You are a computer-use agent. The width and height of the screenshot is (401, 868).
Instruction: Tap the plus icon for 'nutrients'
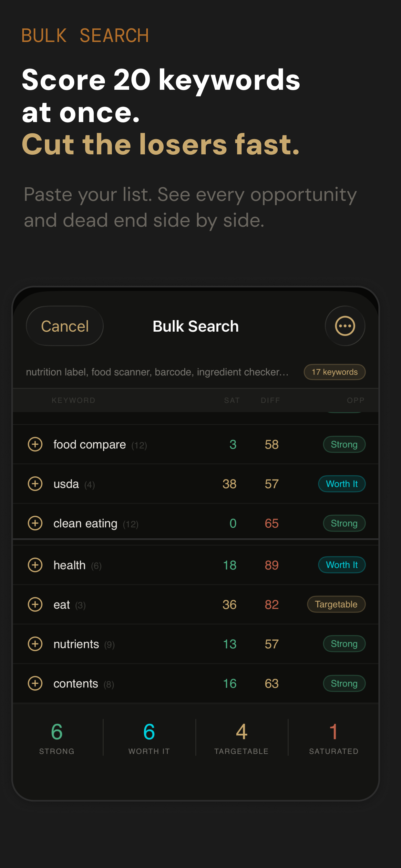(x=35, y=644)
